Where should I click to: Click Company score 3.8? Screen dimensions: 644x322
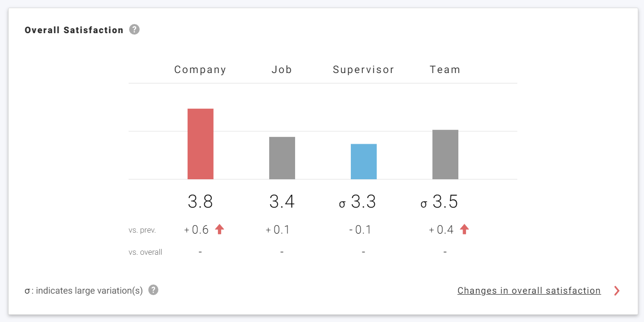[200, 202]
